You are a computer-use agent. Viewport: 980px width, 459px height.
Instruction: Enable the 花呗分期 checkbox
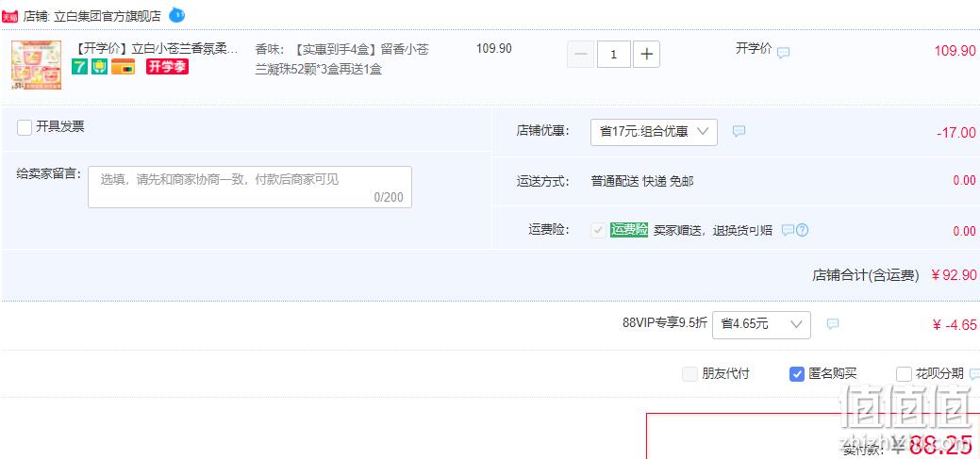tap(904, 374)
